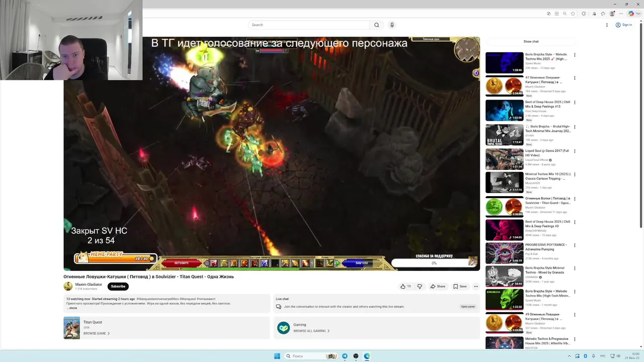Viewport: 644px width, 362px height.
Task: Expand description with ...more
Action: click(x=72, y=308)
